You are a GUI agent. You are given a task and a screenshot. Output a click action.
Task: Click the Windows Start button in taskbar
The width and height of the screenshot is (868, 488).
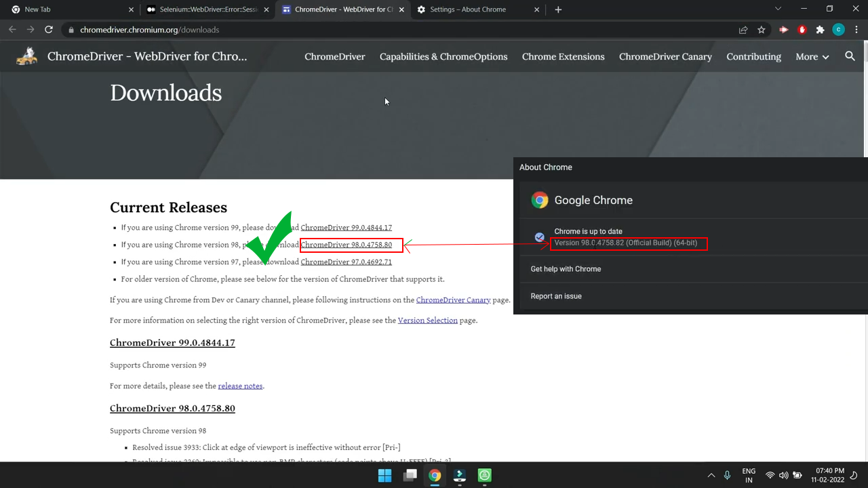[384, 475]
